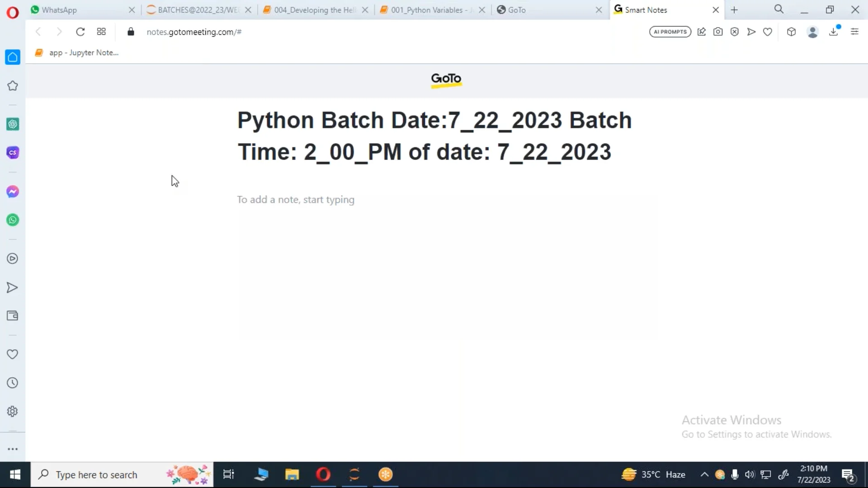Open Downloads from the toolbar
Screen dimensions: 868x488
(x=834, y=32)
